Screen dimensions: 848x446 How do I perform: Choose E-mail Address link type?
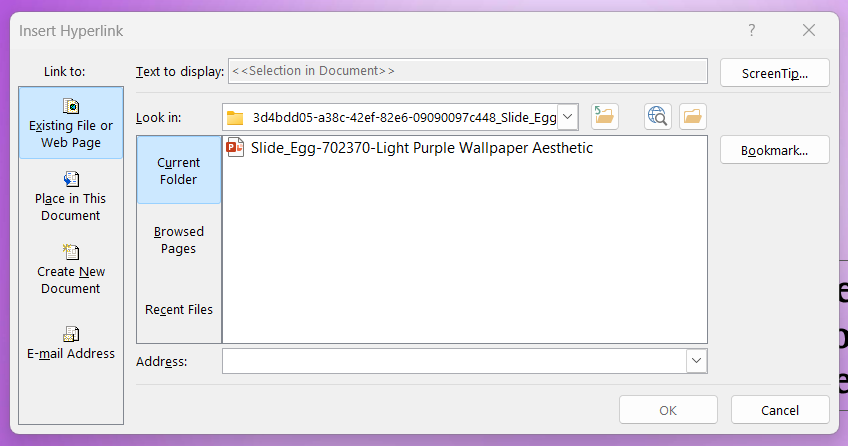tap(71, 343)
